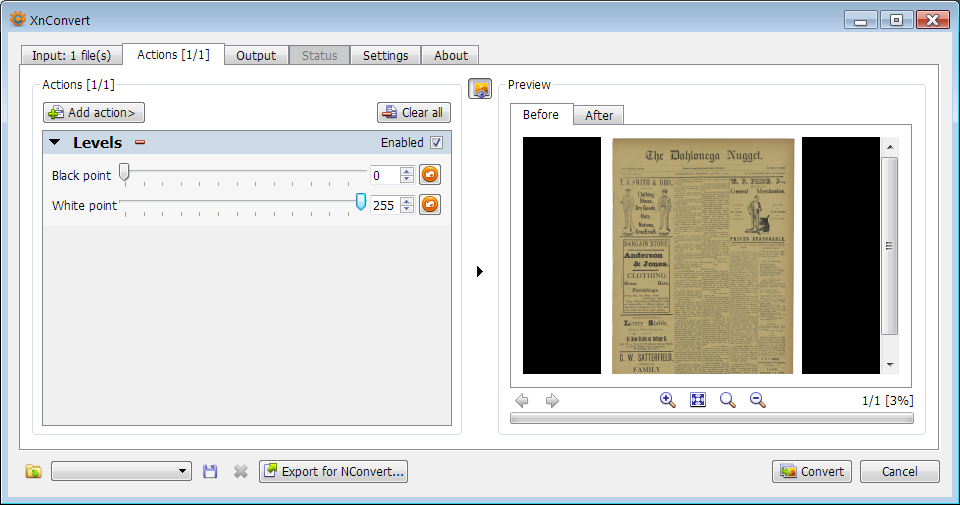
Task: Click the Clear all button
Action: (x=414, y=113)
